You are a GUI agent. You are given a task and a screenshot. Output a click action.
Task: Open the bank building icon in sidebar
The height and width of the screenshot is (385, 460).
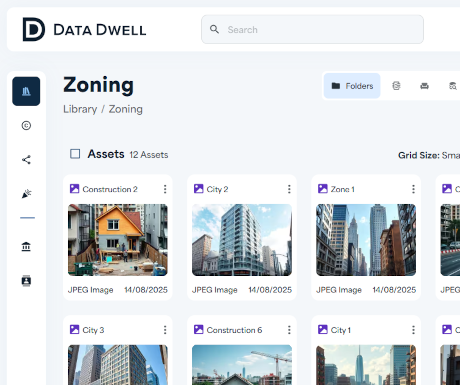26,247
